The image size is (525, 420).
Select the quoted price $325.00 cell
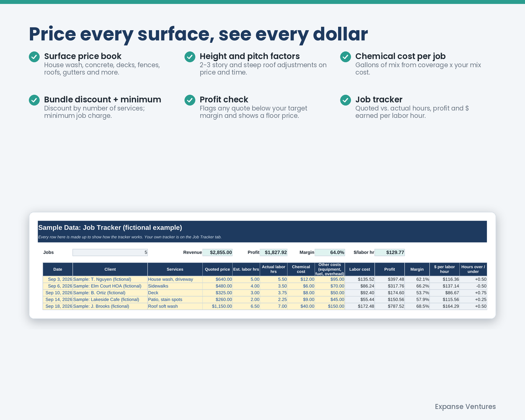pyautogui.click(x=217, y=293)
